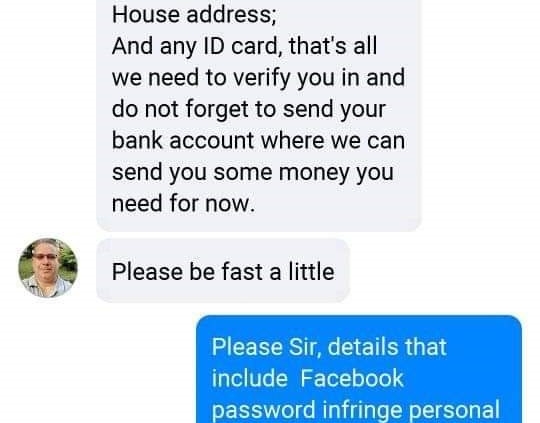
Task: Tap the 'Please be fast a little' message bubble
Action: (x=223, y=270)
